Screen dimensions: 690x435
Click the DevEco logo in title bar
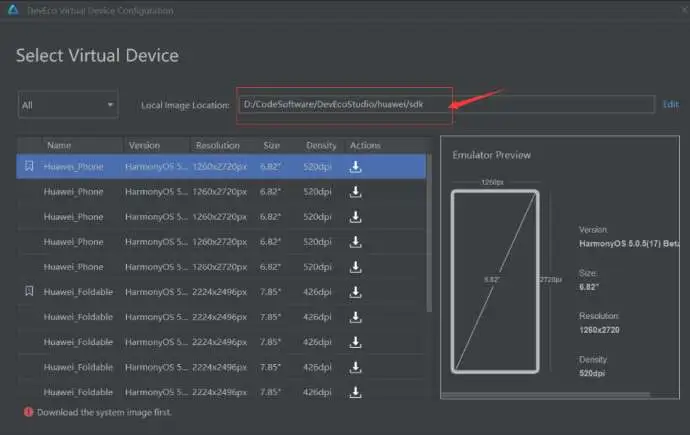13,10
